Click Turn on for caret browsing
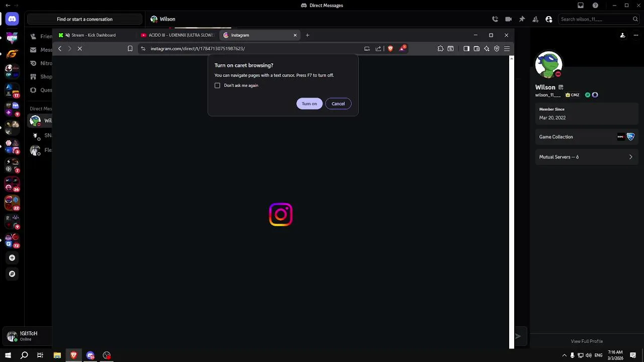Screen dimensions: 644x362 coord(309,104)
